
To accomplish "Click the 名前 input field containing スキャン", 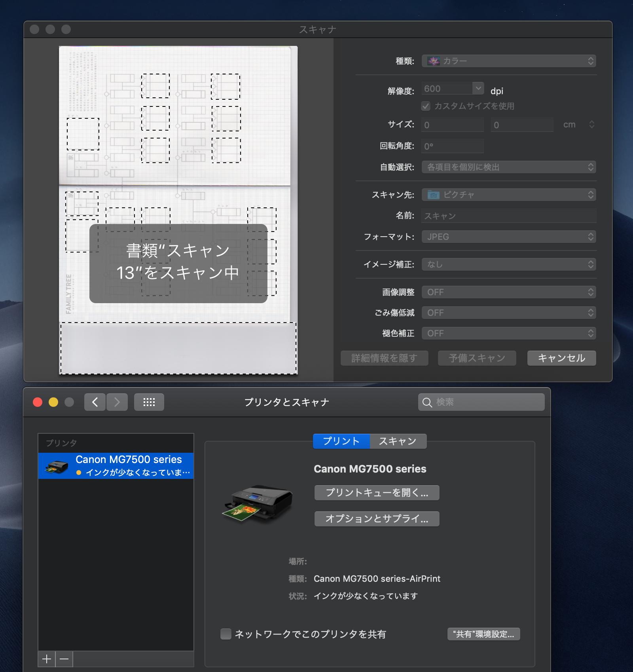I will click(x=509, y=216).
